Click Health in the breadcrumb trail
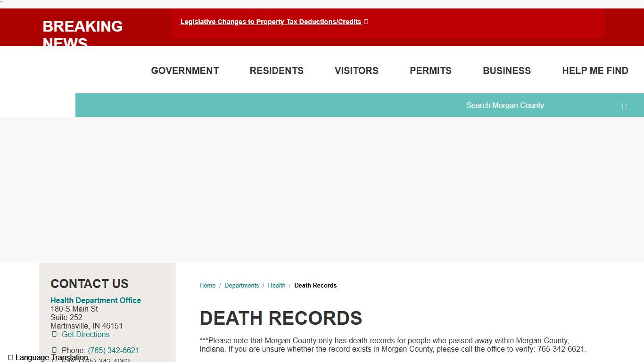The width and height of the screenshot is (644, 362). (x=277, y=285)
